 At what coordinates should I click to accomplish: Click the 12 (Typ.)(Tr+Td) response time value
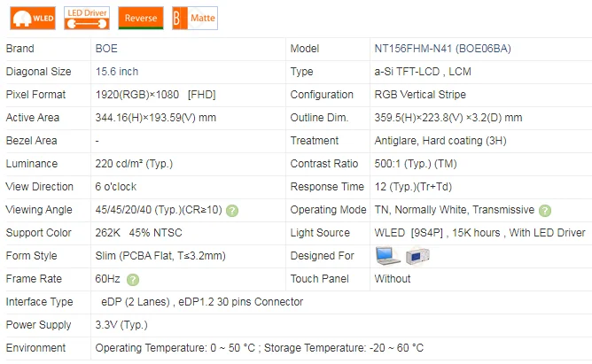point(413,187)
